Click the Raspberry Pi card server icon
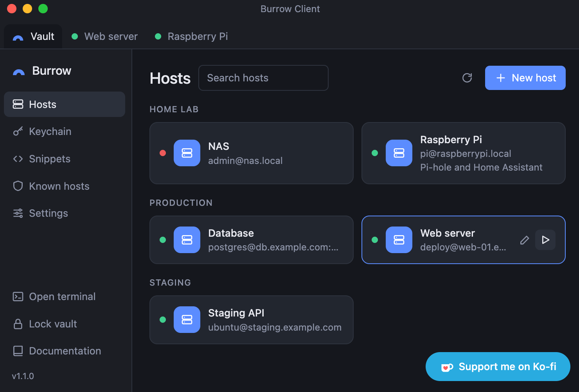 (x=399, y=153)
